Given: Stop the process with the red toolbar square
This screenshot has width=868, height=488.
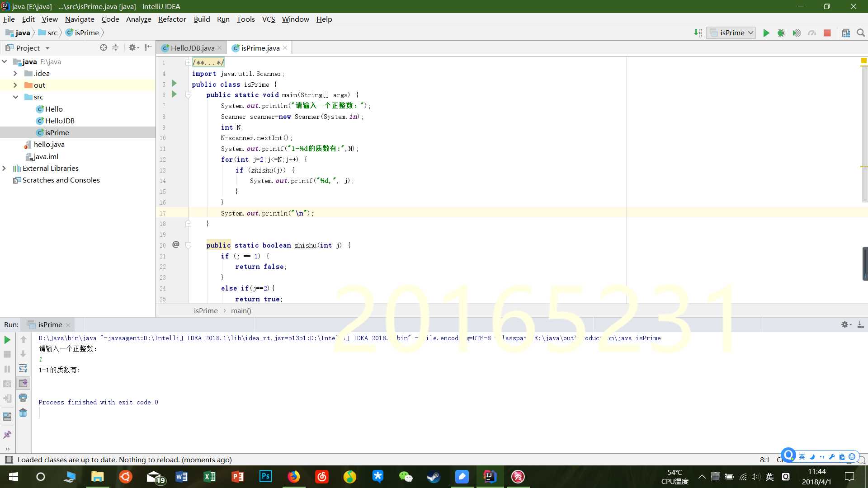Looking at the screenshot, I should click(x=827, y=33).
